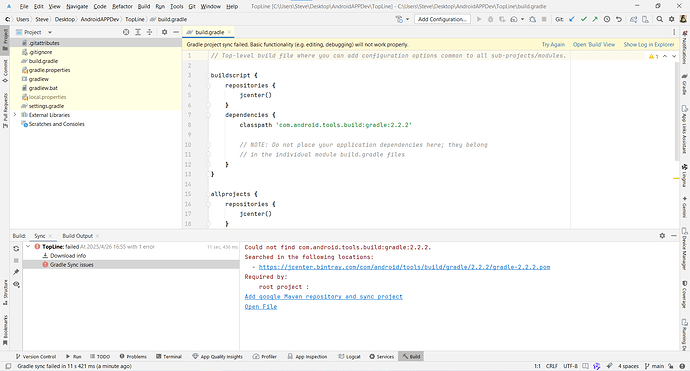Select Gradle Sync issues row
The image size is (690, 371).
pos(131,264)
